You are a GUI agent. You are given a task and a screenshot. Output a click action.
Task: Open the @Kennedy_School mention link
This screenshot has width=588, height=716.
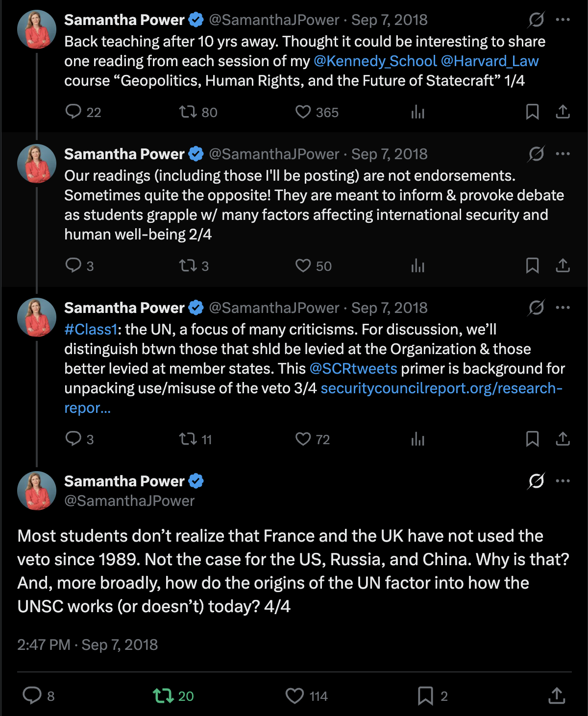point(375,61)
